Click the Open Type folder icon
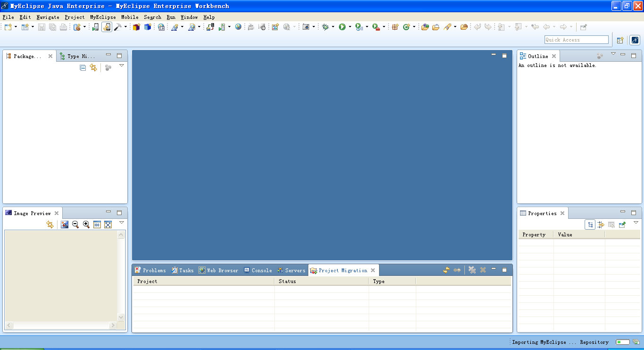644x350 pixels. (425, 27)
